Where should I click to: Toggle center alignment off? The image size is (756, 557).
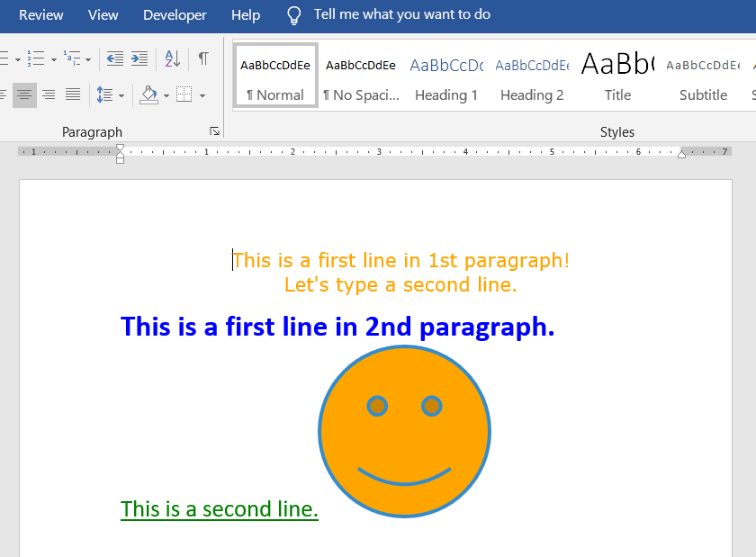point(24,94)
